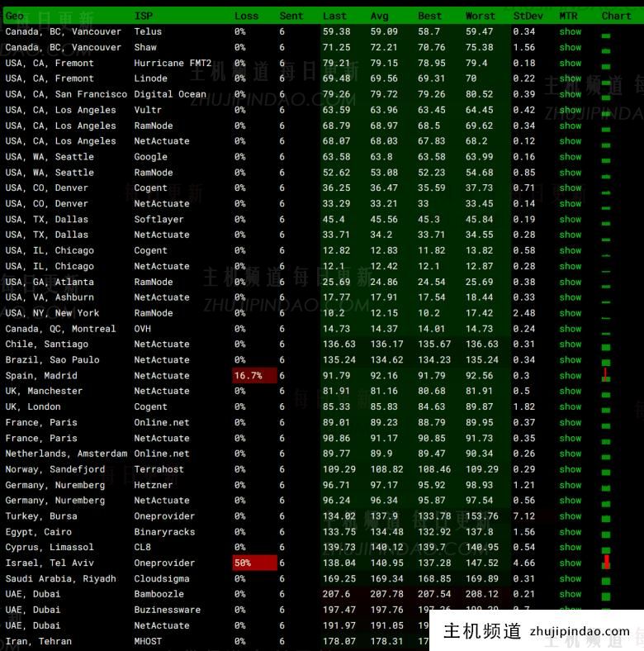The height and width of the screenshot is (651, 644).
Task: Sort by the StDev column header
Action: click(x=528, y=17)
